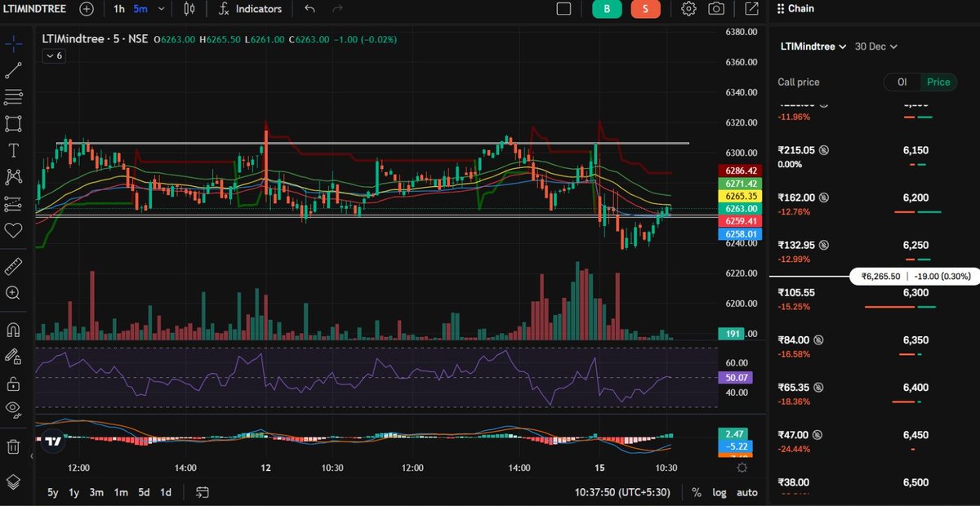Toggle magnet mode for drawings
The width and height of the screenshot is (980, 506).
pos(13,330)
